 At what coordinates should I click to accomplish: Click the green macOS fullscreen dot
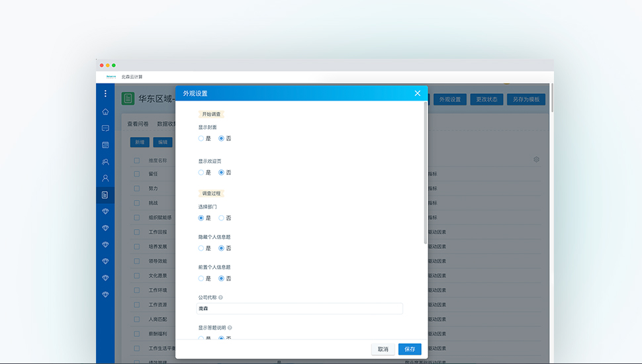click(114, 66)
